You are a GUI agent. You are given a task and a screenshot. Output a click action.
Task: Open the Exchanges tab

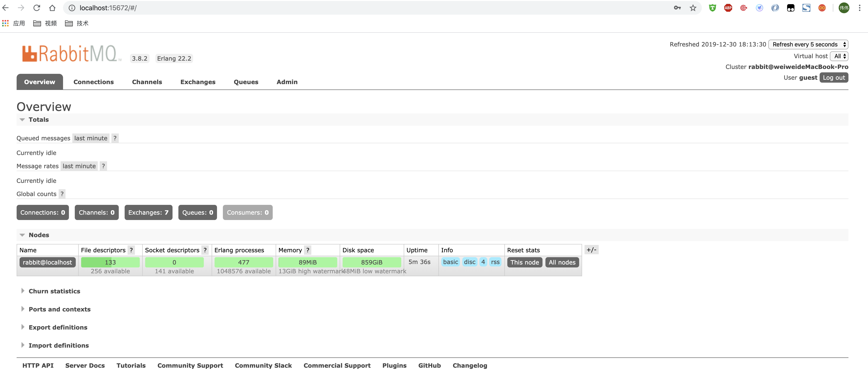coord(197,82)
